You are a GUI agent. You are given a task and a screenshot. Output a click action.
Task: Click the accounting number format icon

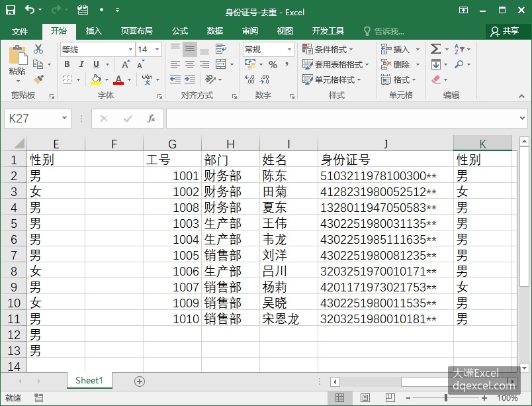click(x=250, y=64)
